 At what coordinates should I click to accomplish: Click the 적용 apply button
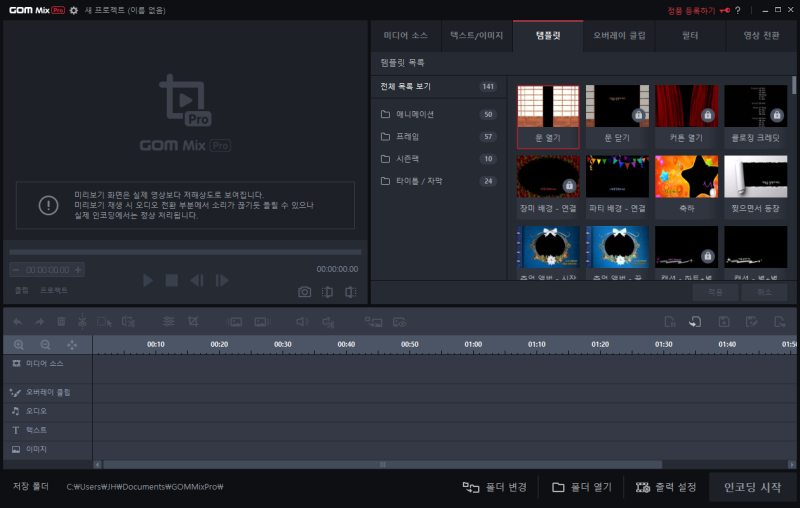click(715, 292)
